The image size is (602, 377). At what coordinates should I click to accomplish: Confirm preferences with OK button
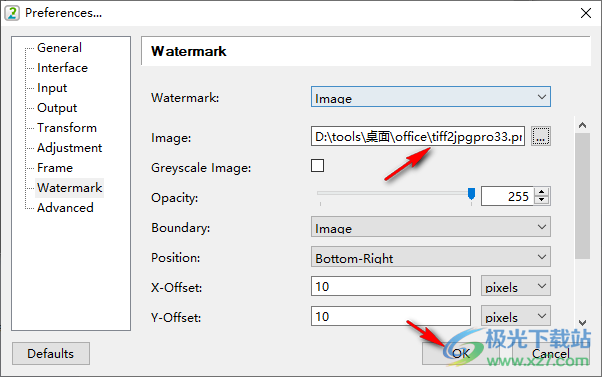tap(461, 354)
